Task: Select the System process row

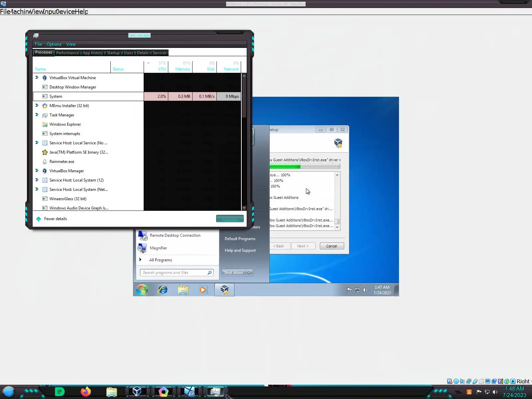Action: [137, 96]
